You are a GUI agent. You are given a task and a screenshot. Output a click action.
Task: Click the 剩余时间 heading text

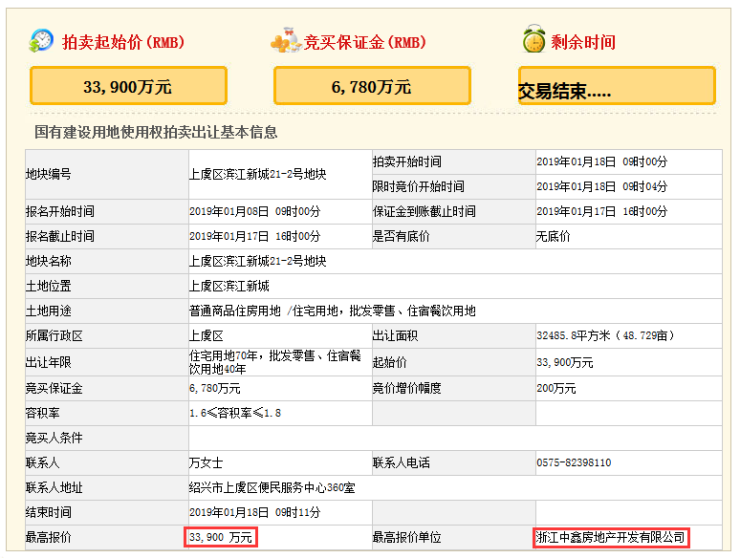pos(583,43)
